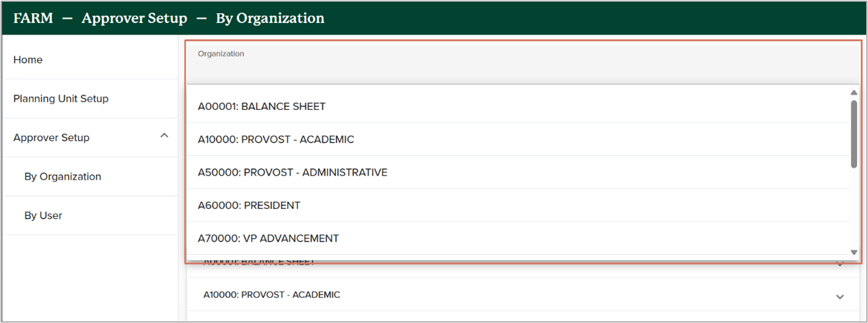Open Planning Unit Setup menu item
The image size is (868, 323).
click(x=90, y=98)
